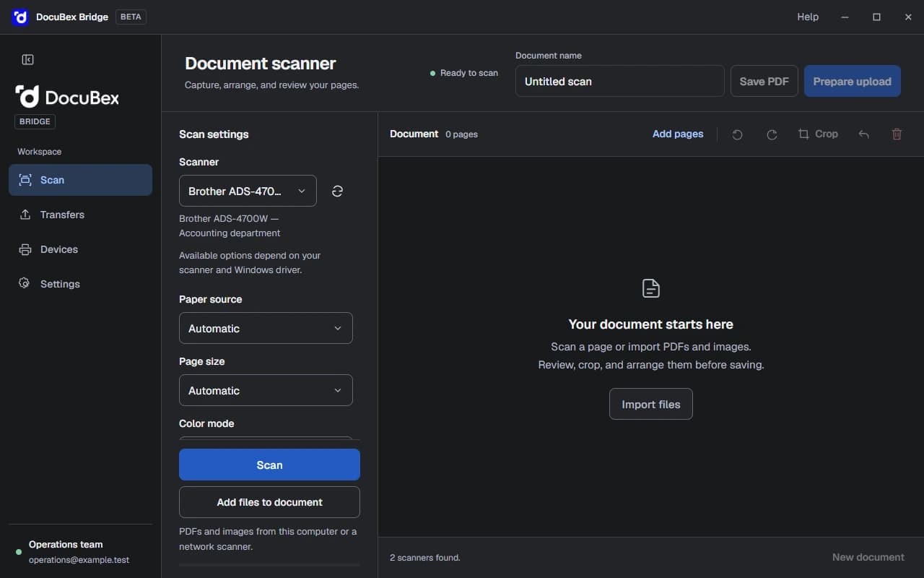Click Prepare upload
Viewport: 924px width, 578px height.
pyautogui.click(x=853, y=81)
